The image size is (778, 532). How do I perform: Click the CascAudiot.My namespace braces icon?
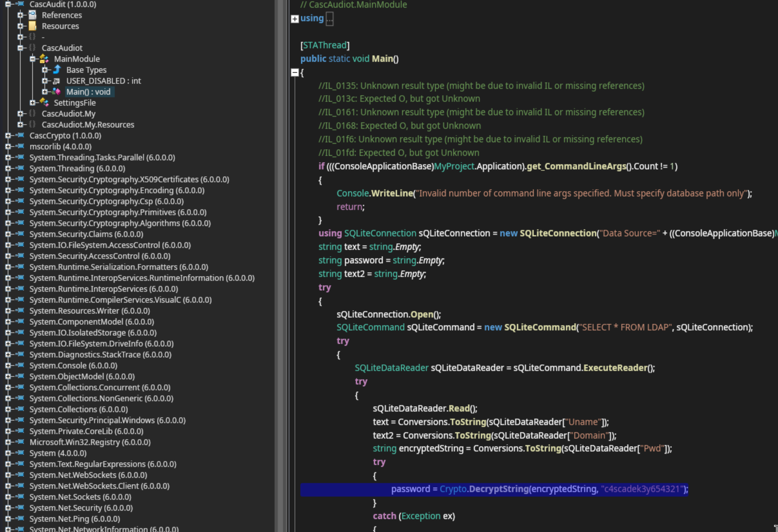tap(33, 113)
